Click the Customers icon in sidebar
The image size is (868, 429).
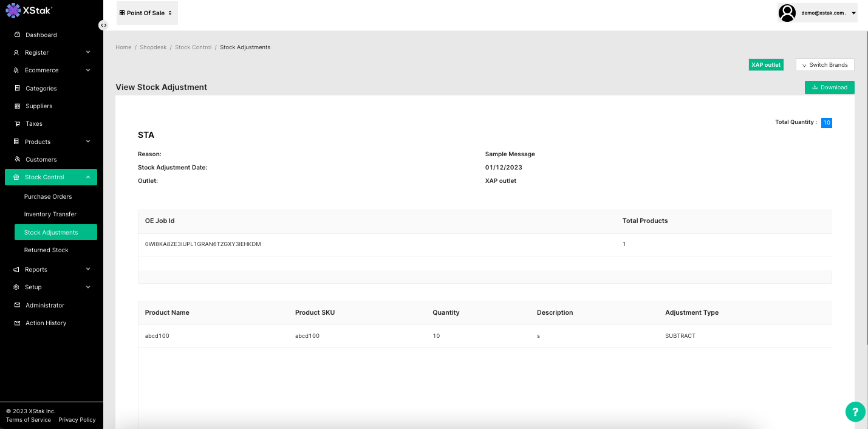18,160
